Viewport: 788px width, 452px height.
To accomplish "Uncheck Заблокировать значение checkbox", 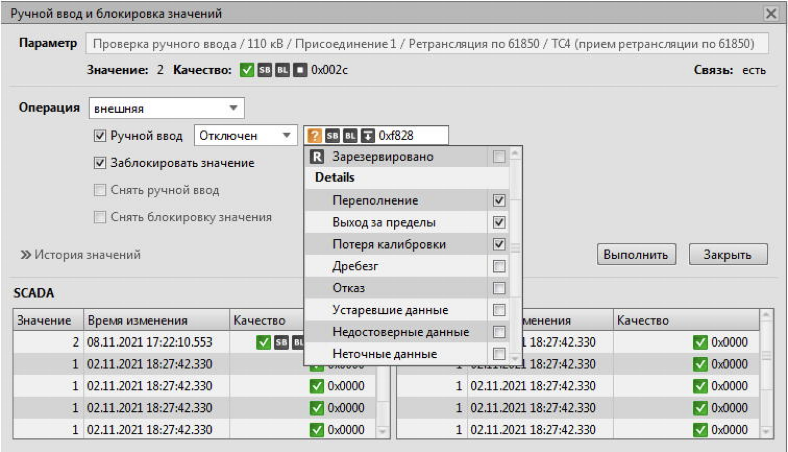I will 100,163.
